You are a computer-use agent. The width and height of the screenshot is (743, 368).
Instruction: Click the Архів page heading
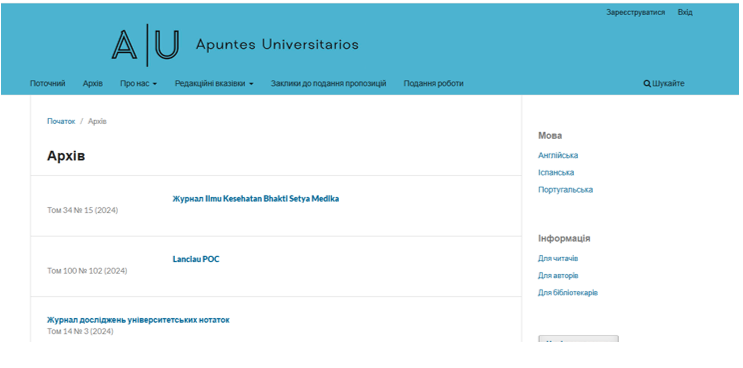pos(66,156)
